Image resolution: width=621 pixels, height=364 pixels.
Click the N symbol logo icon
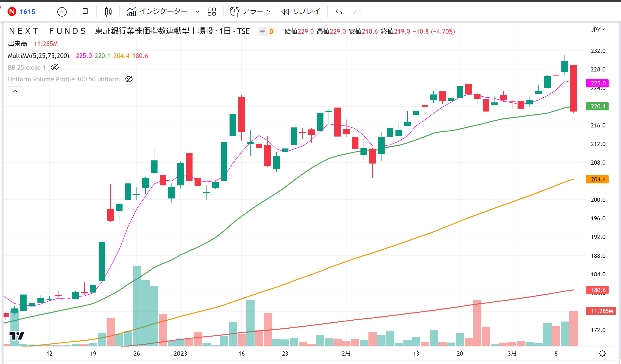pos(12,12)
